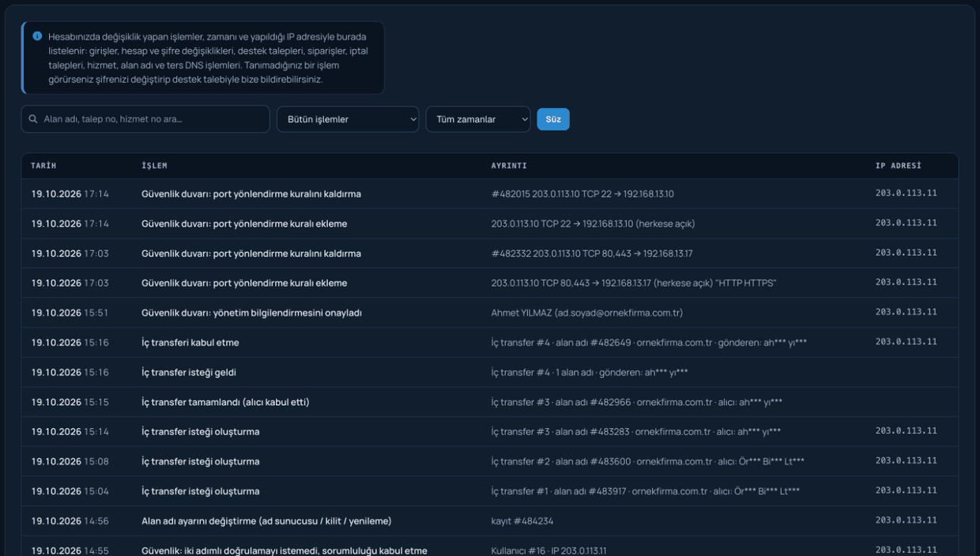
Task: Click the "TARİH" column header
Action: click(43, 166)
